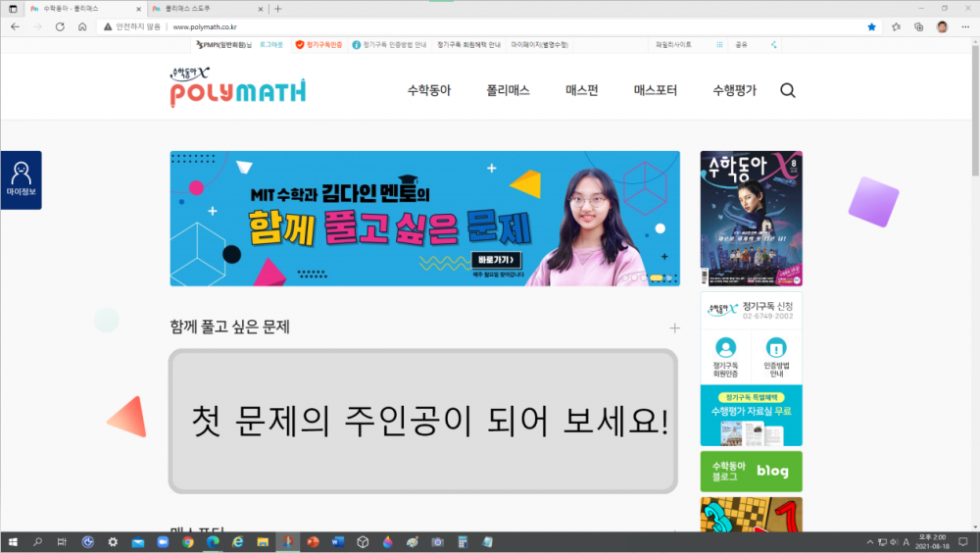The height and width of the screenshot is (553, 980).
Task: Click the share icon beside 공유
Action: (774, 44)
